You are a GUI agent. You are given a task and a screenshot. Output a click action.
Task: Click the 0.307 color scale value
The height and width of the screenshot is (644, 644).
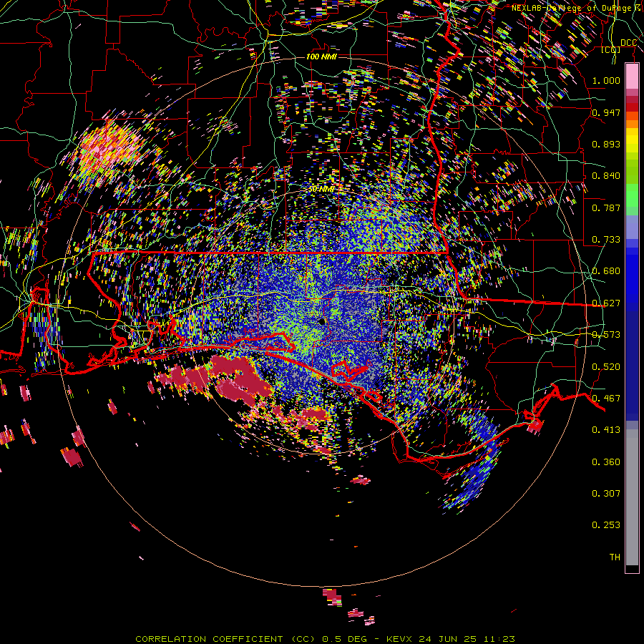coord(606,494)
